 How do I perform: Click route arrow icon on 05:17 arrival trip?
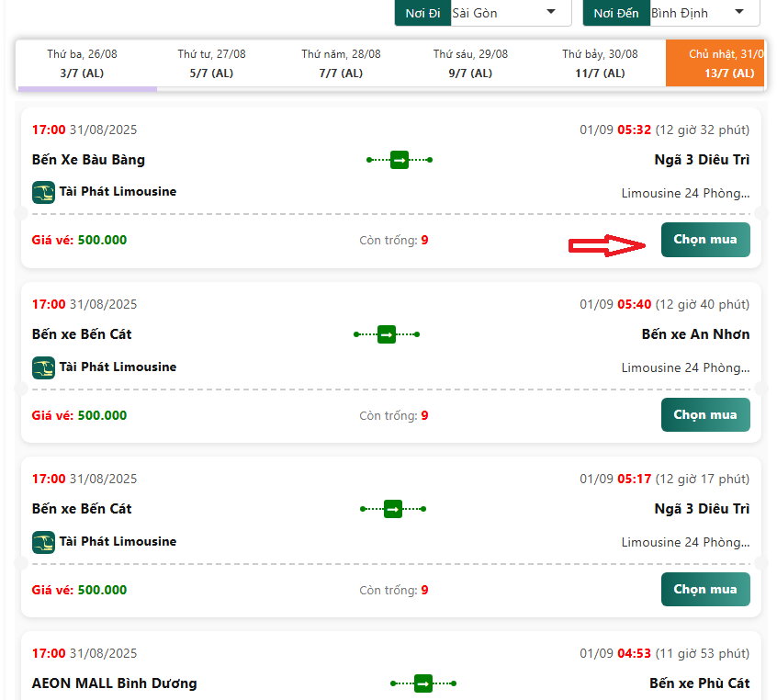pyautogui.click(x=393, y=509)
